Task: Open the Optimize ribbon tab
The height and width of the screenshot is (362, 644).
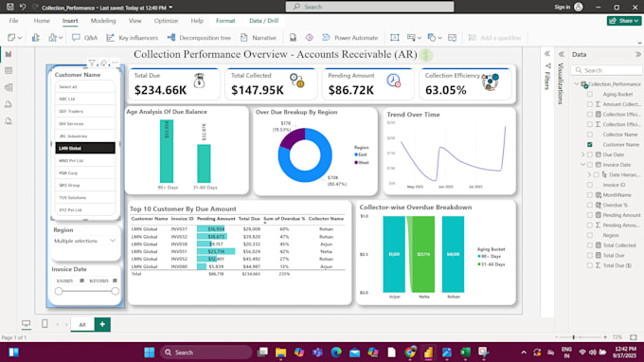Action: pyautogui.click(x=166, y=21)
